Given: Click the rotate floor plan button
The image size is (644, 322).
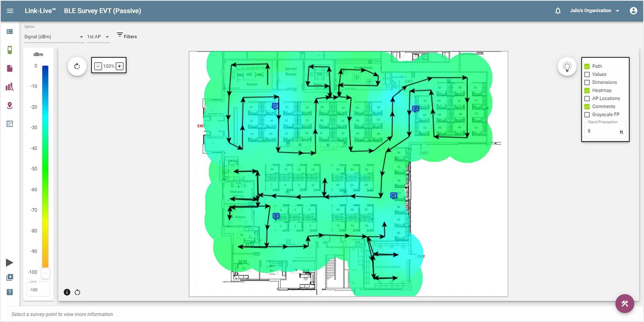Looking at the screenshot, I should (77, 66).
